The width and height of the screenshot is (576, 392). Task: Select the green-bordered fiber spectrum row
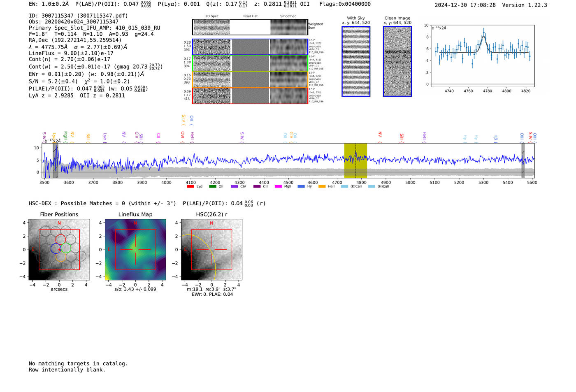(250, 63)
